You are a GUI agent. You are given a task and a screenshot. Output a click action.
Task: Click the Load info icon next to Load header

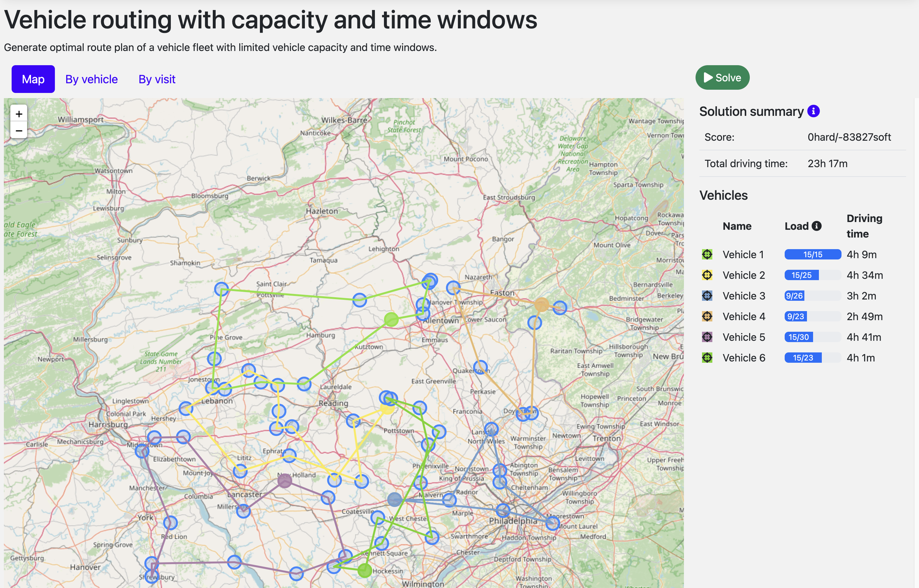[817, 226]
